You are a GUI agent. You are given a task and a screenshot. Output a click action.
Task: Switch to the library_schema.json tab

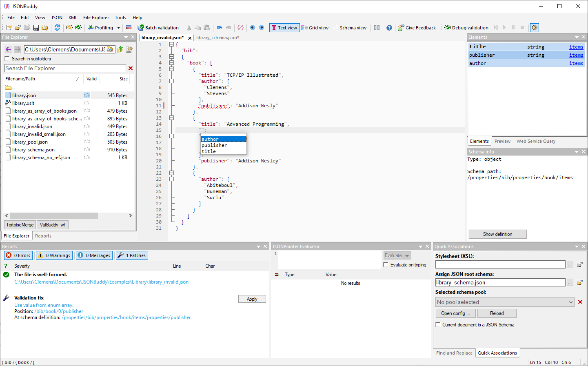coord(217,38)
